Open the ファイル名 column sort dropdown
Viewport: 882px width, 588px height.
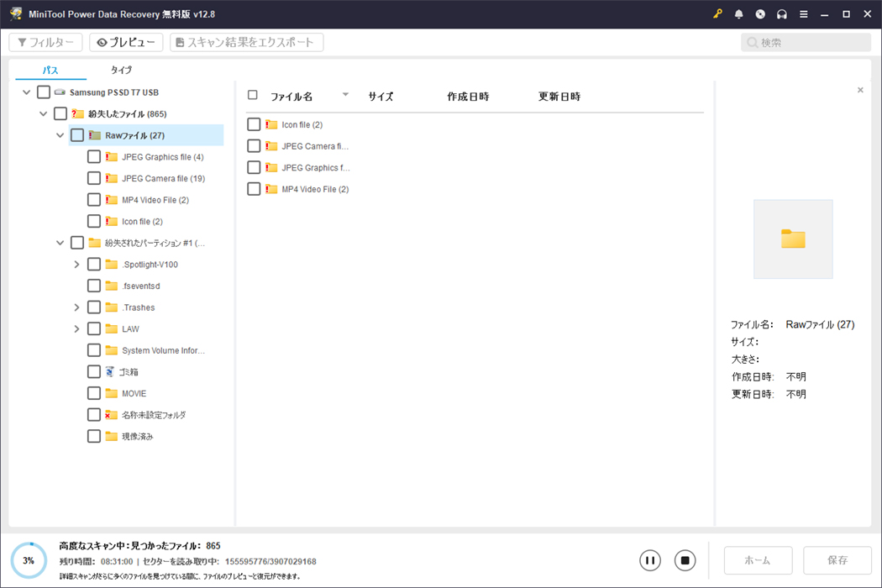pos(345,95)
